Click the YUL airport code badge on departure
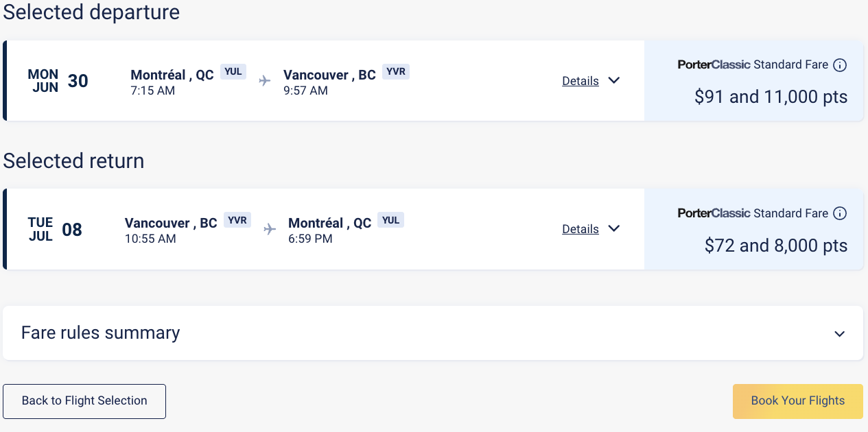The image size is (868, 432). [233, 71]
